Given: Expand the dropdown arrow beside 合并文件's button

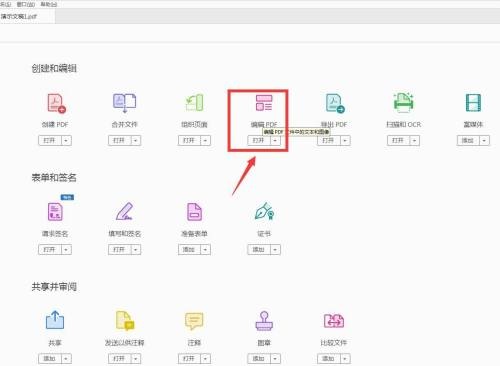Looking at the screenshot, I should pyautogui.click(x=136, y=140).
